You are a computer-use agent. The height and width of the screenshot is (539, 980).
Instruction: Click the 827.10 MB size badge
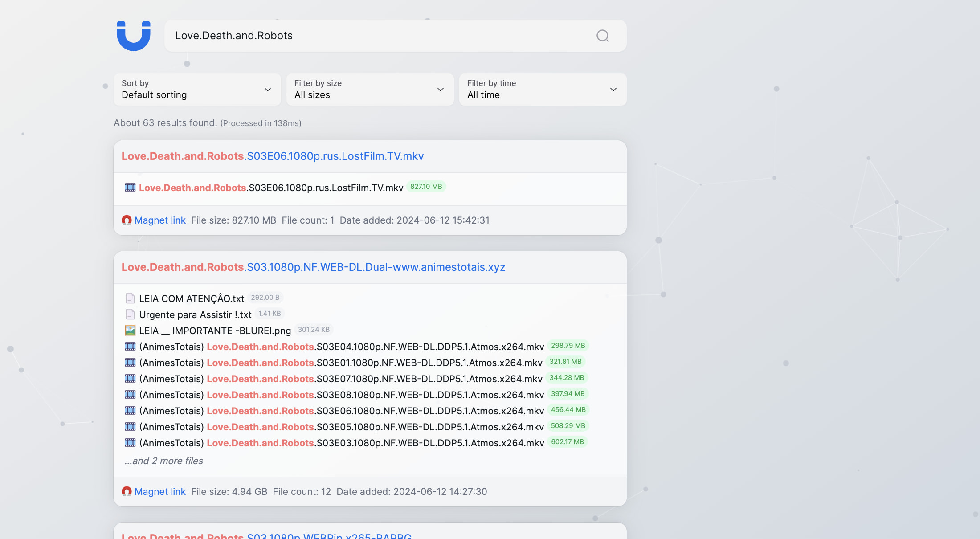(426, 187)
